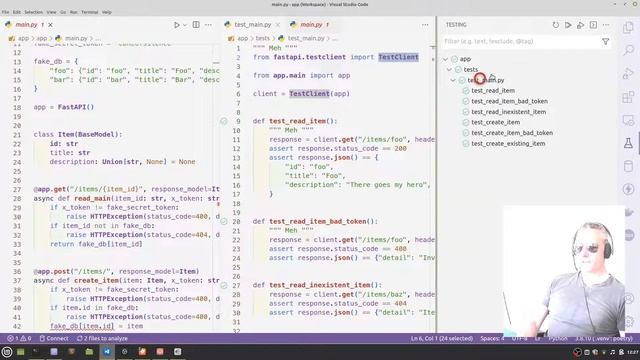Select test_read_inexistent_item in test tree
Viewport: 640px width, 360px height.
click(x=509, y=112)
